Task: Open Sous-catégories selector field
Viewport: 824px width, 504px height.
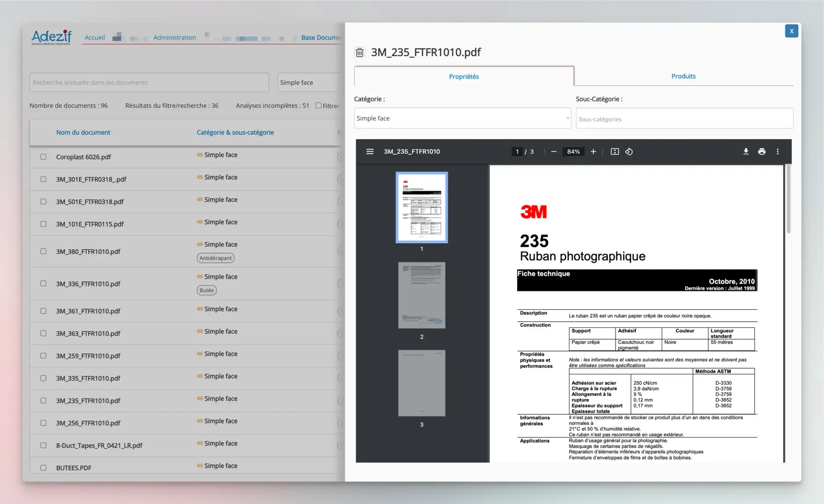Action: 685,119
